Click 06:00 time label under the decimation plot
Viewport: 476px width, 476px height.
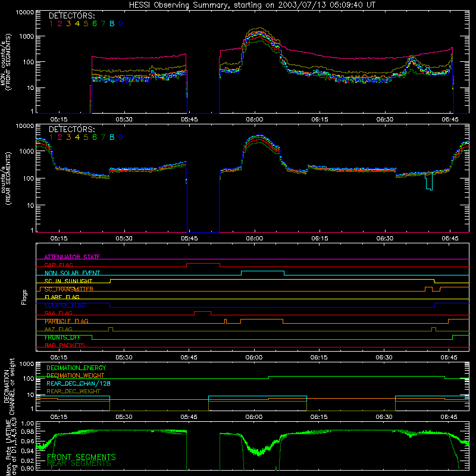click(254, 417)
